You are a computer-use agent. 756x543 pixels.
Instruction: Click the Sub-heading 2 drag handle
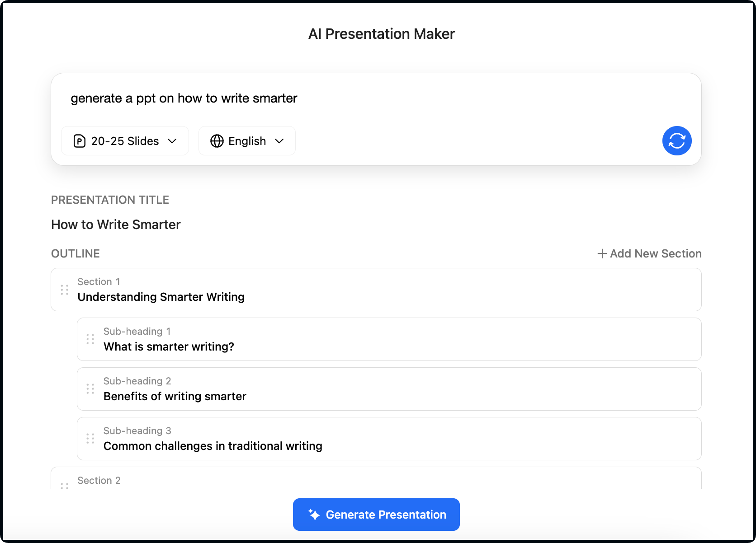[90, 389]
